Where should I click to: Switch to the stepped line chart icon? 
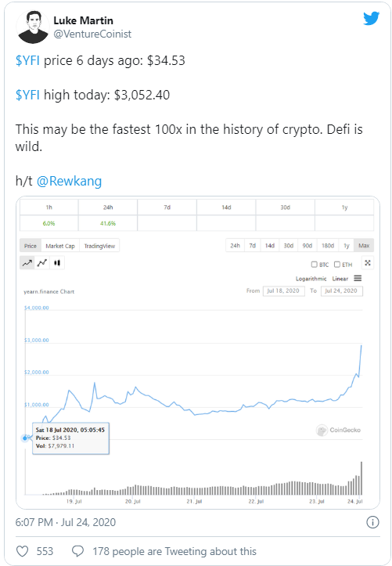tap(42, 263)
